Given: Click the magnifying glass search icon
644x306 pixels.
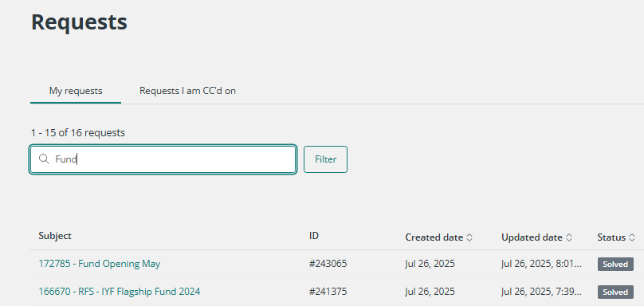Looking at the screenshot, I should click(x=44, y=159).
